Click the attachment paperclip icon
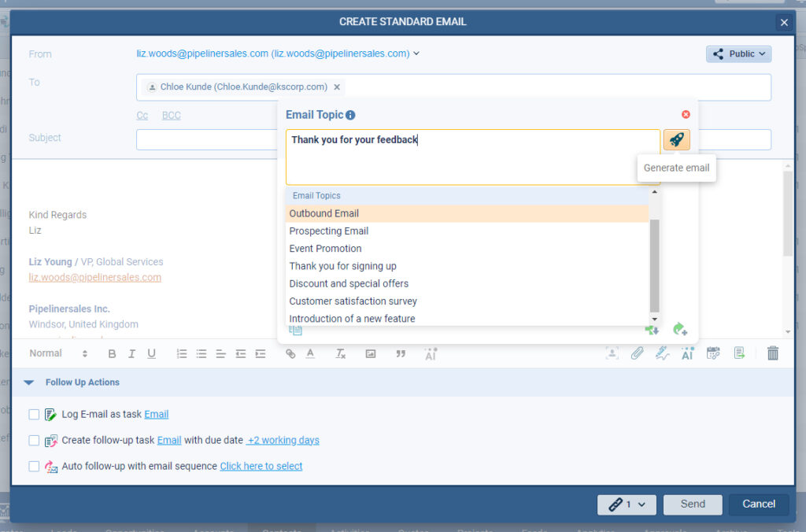806x532 pixels. (x=637, y=353)
